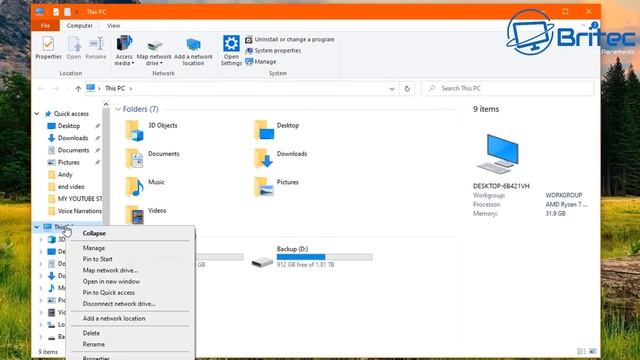640x360 pixels.
Task: Click the Search This PC field
Action: click(507, 89)
